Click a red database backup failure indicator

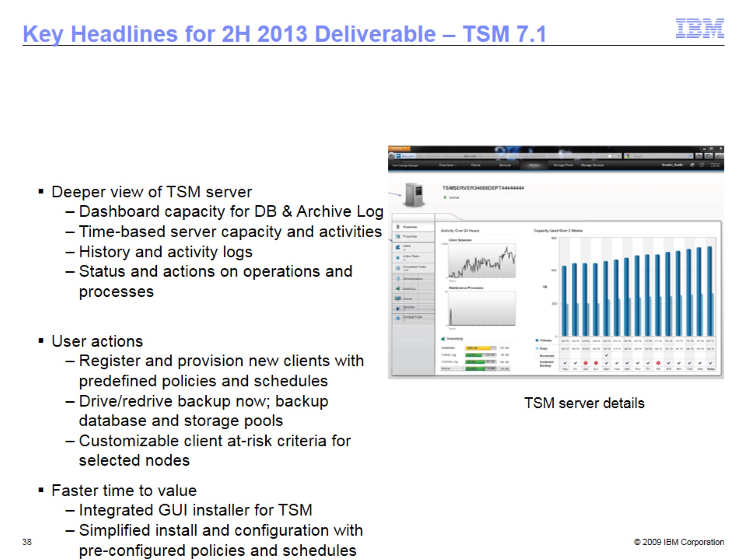[x=585, y=363]
